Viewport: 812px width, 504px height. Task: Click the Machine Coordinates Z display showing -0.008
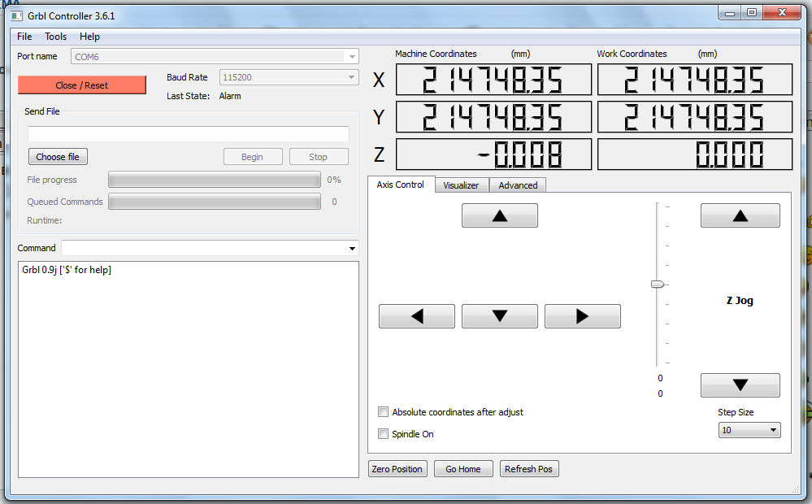493,154
